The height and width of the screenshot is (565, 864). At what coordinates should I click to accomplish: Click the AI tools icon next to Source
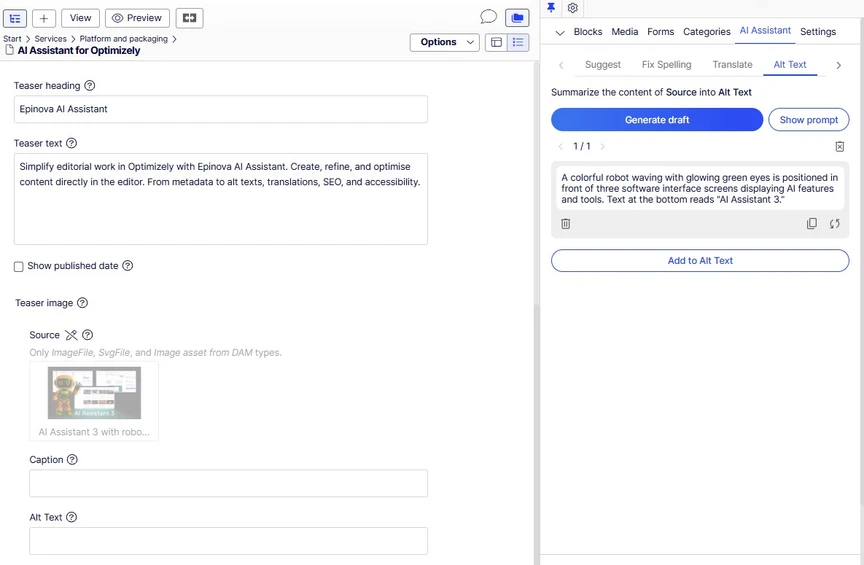71,335
